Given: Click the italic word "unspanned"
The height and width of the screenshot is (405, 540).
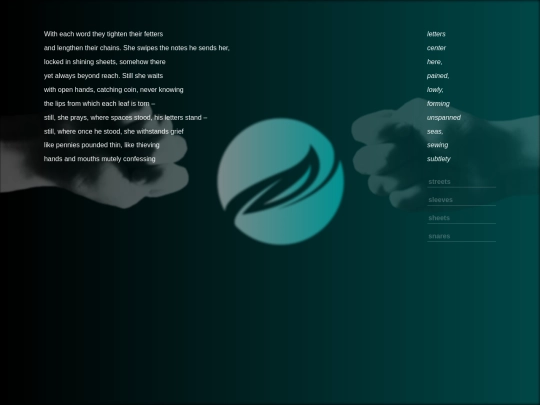Looking at the screenshot, I should tap(444, 118).
